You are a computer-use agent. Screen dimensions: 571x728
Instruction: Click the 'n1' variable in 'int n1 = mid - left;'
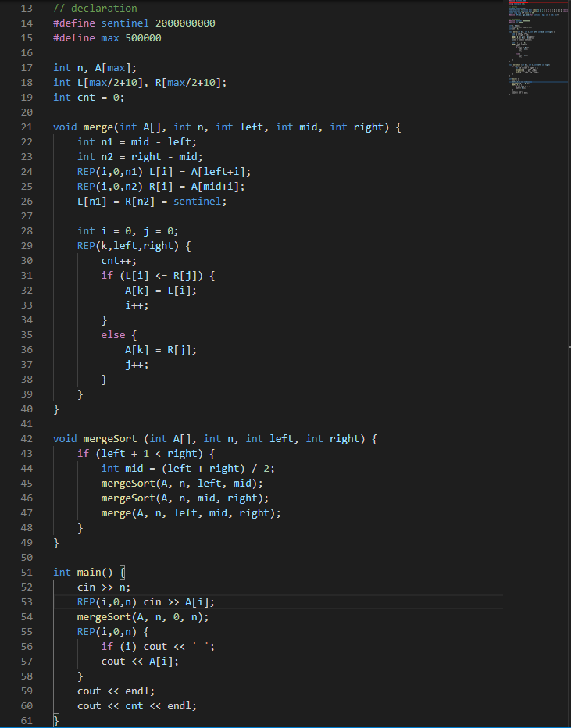[107, 142]
